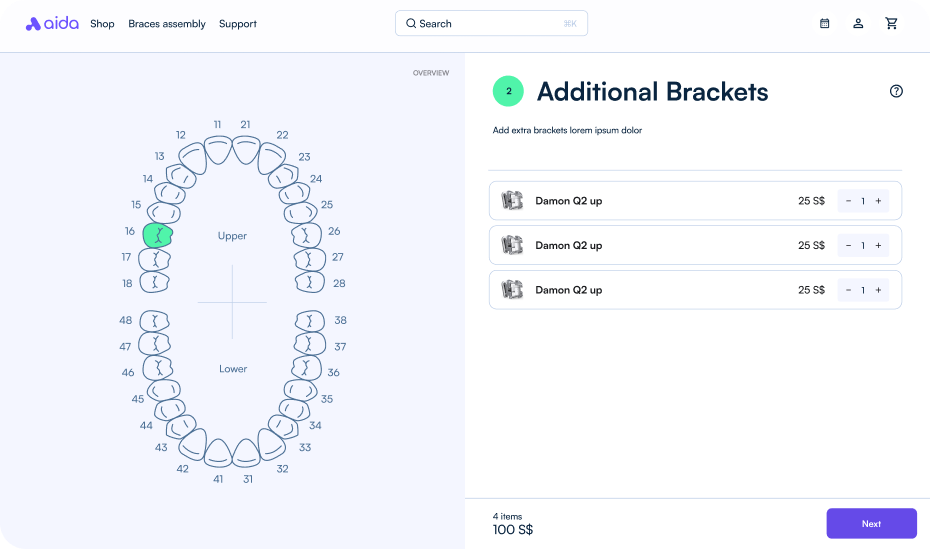This screenshot has height=549, width=930.
Task: Click the user account icon
Action: tap(858, 23)
